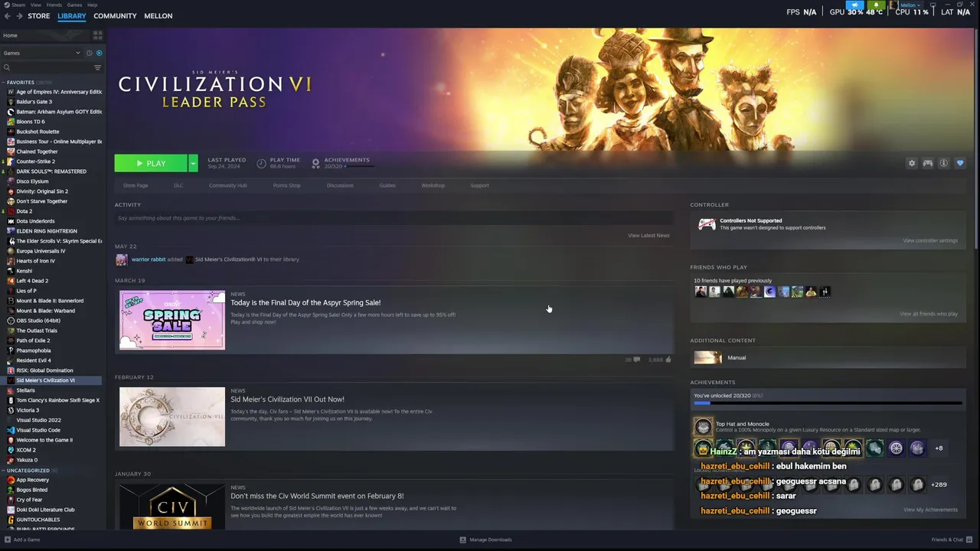Go forward with the navigation forward arrow
Viewport: 980px width, 551px height.
[x=18, y=16]
